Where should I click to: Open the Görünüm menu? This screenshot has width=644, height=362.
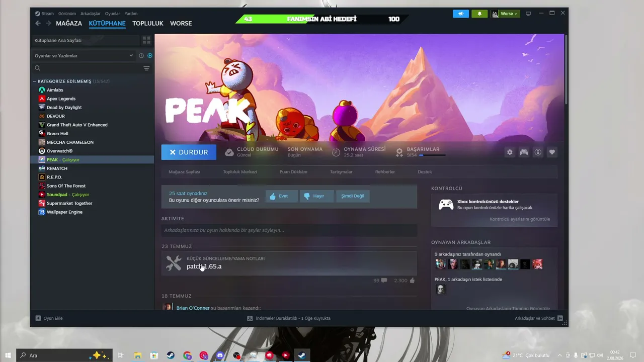tap(67, 14)
